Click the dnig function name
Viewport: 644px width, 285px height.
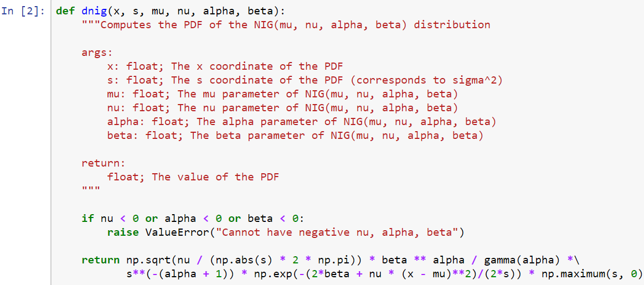point(93,11)
